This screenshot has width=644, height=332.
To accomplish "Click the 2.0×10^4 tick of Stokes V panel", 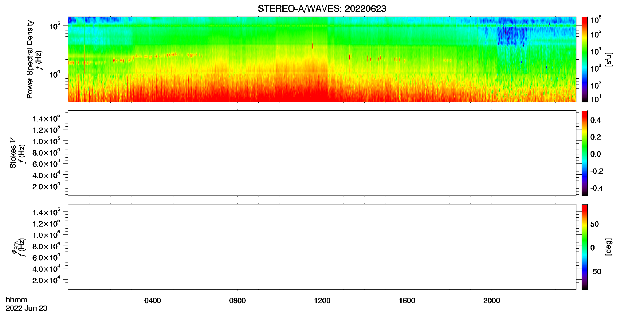I will coord(46,186).
